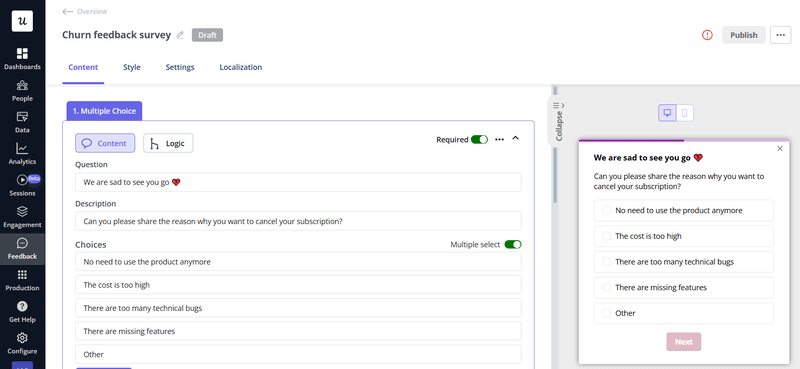Select 'There are missing features' in preview
The width and height of the screenshot is (800, 369).
pos(684,287)
